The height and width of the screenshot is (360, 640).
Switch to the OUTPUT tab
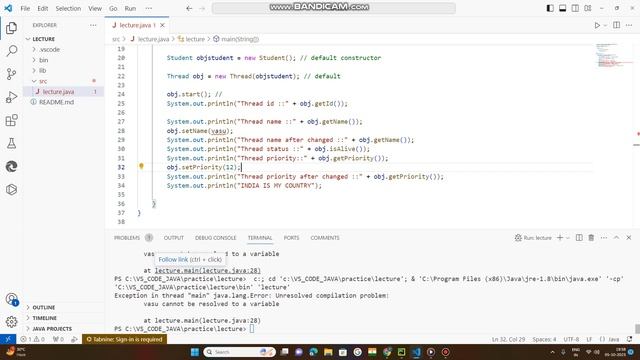(x=173, y=238)
